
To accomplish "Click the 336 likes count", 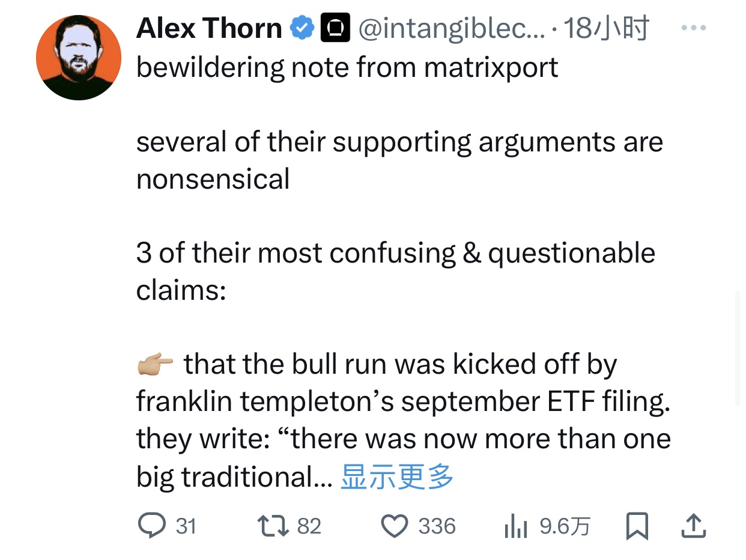I will 437,527.
